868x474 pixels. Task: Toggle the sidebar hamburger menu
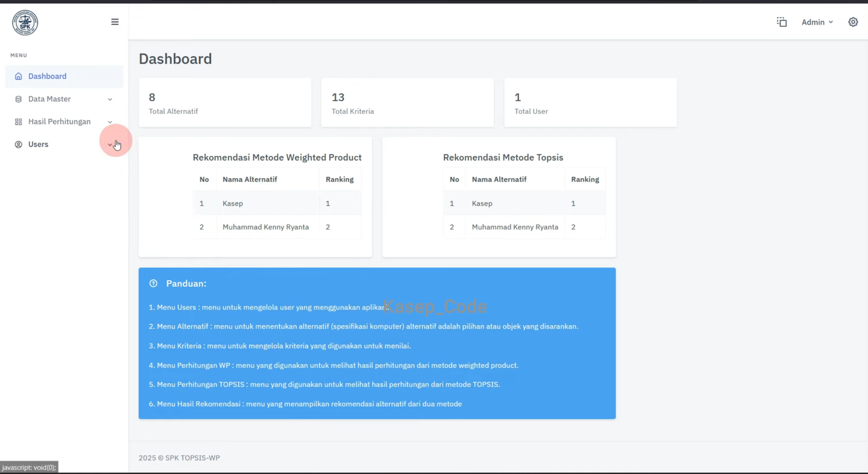pos(115,22)
